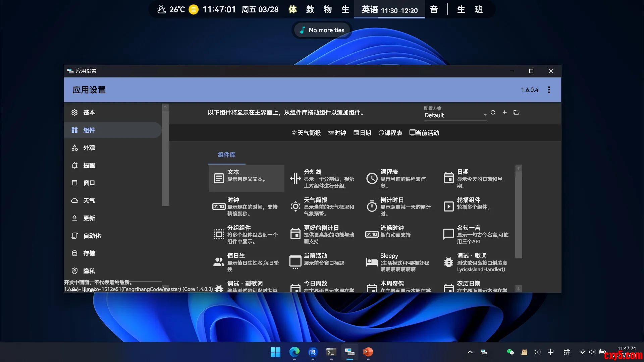The height and width of the screenshot is (362, 644).
Task: Click the 课程表 widget in layout bar
Action: coord(390,133)
